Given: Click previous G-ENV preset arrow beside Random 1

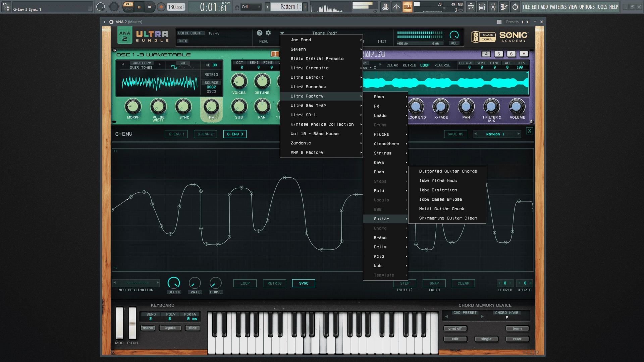Looking at the screenshot, I should (475, 134).
